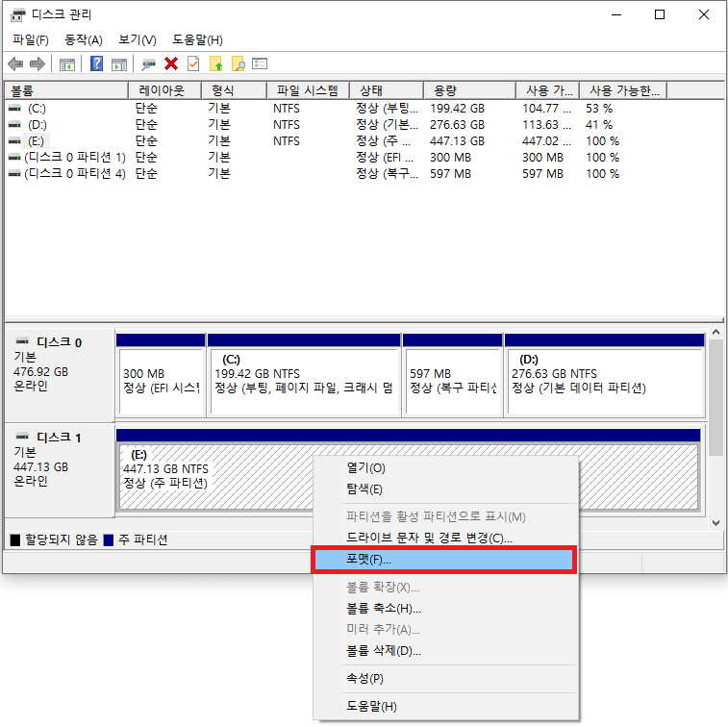Click 디스크 0 disk label panel
Image resolution: width=728 pixels, height=727 pixels.
(60, 375)
